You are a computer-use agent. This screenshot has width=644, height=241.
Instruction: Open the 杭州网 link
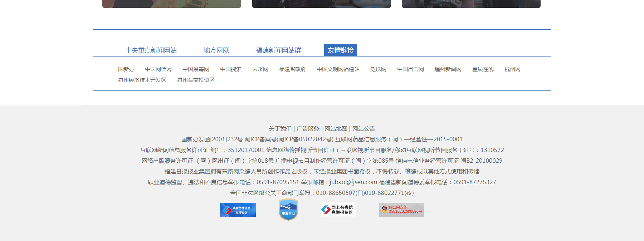512,69
